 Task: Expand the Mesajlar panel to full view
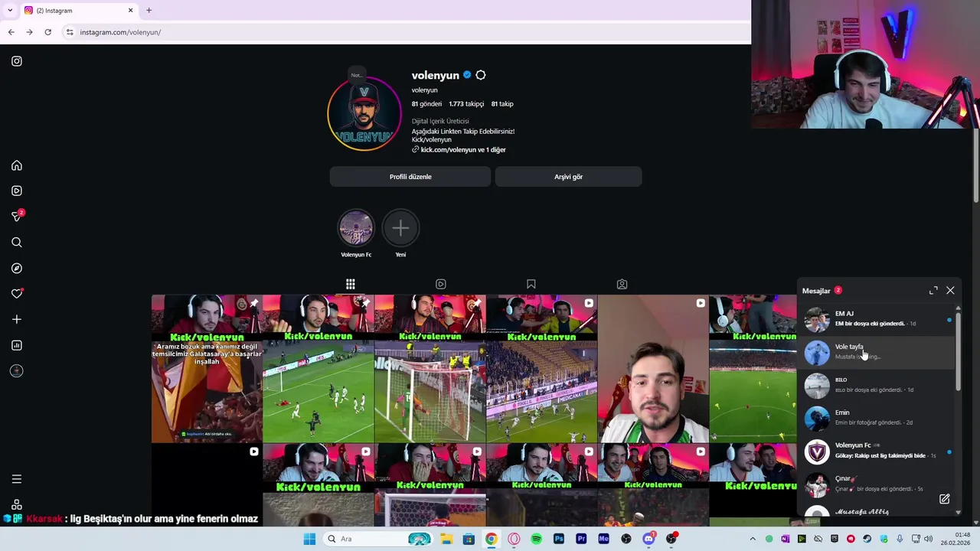tap(933, 291)
